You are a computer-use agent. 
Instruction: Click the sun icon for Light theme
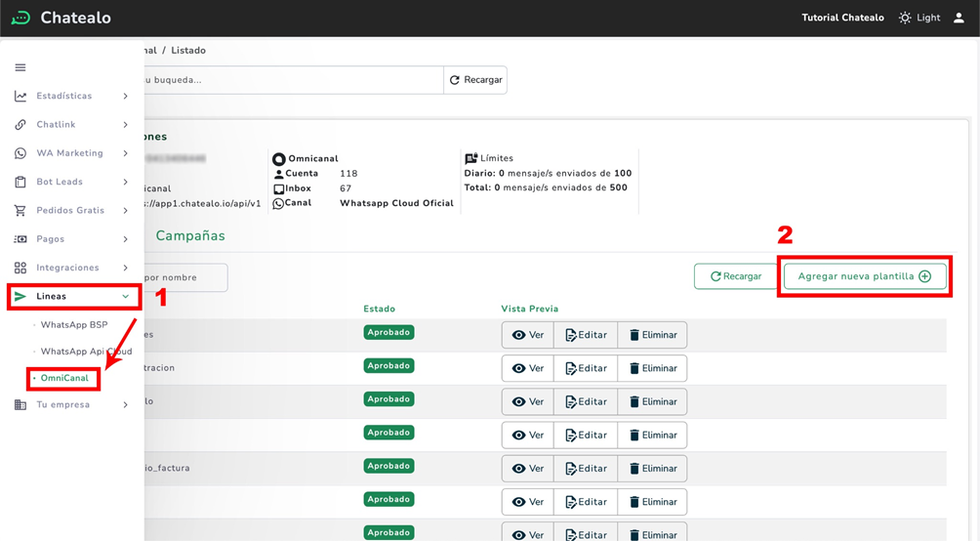click(x=905, y=18)
